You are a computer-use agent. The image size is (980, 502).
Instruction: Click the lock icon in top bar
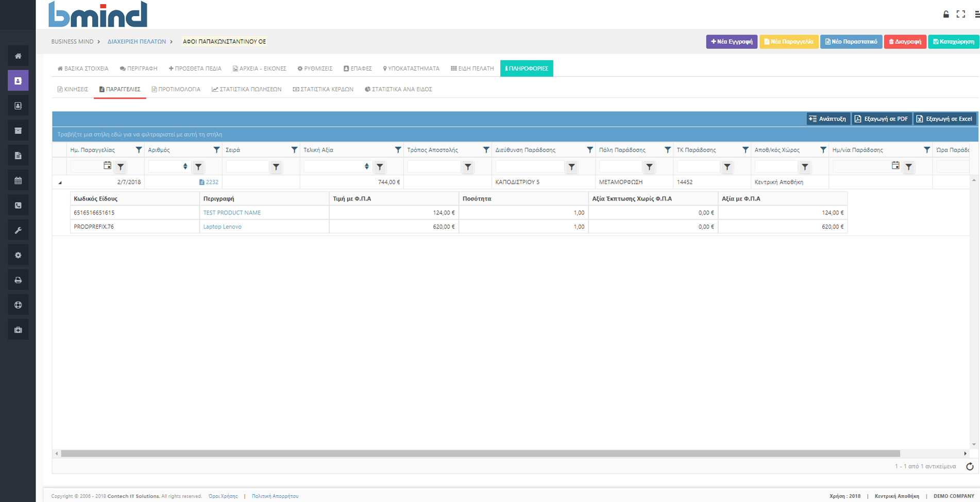pyautogui.click(x=946, y=14)
